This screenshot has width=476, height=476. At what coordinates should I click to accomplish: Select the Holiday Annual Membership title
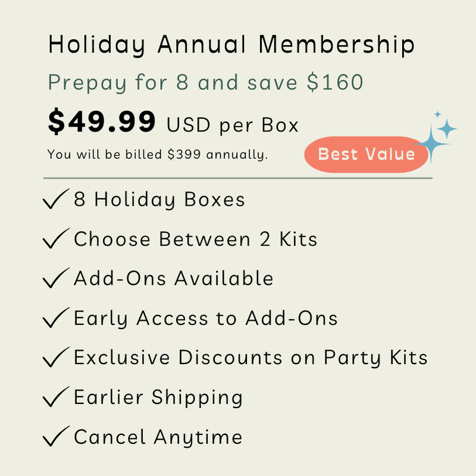pos(231,45)
